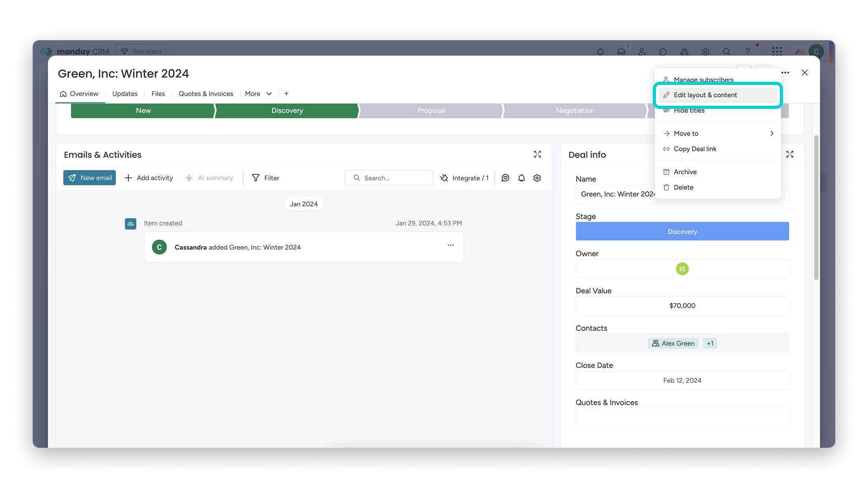Viewport: 868px width, 488px height.
Task: Open the products switcher grid icon
Action: pos(777,52)
